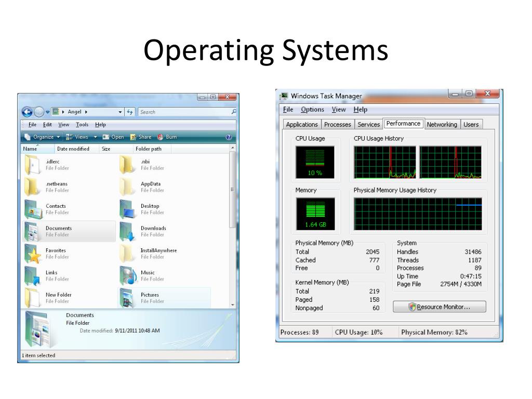Open the Task Manager View menu

(338, 109)
